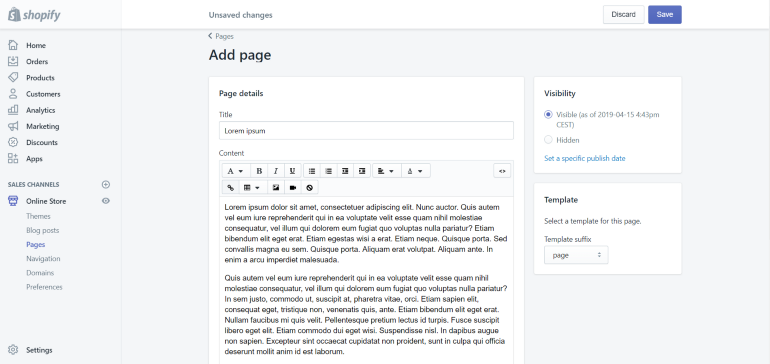Expand the font formatting dropdown
The width and height of the screenshot is (770, 364).
[x=236, y=171]
